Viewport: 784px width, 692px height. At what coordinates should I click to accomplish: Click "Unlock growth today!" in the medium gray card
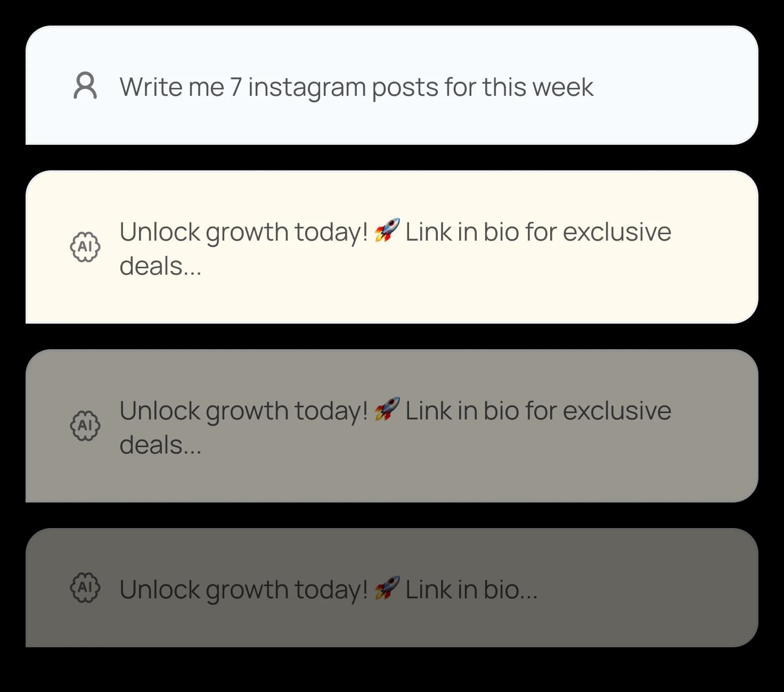point(244,411)
